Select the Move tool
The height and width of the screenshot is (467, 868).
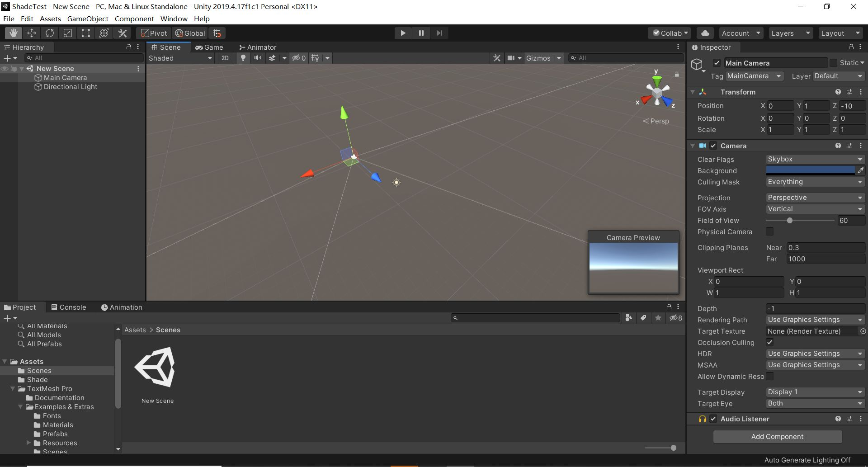click(32, 33)
